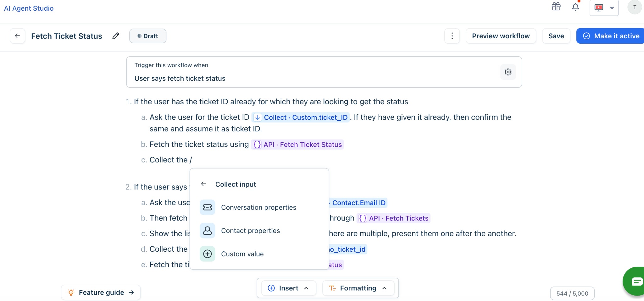644x301 pixels.
Task: Click the Fetch Ticket Status workflow title
Action: pyautogui.click(x=67, y=36)
